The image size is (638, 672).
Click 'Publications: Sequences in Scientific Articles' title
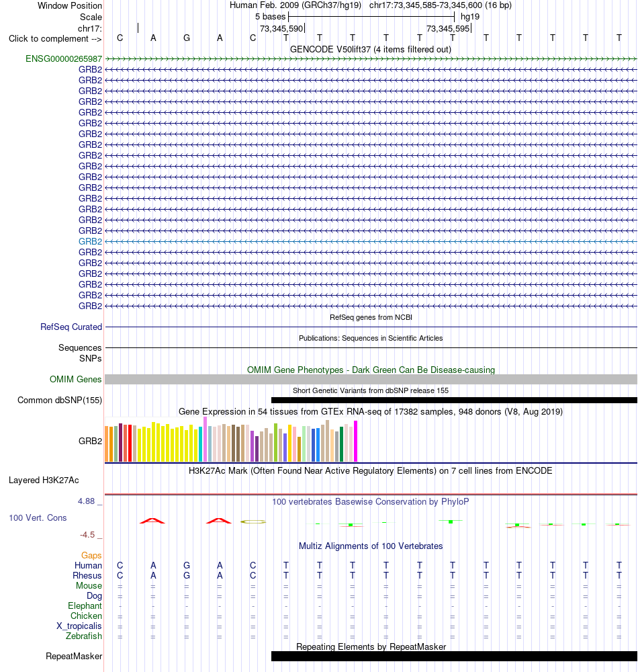pos(371,338)
